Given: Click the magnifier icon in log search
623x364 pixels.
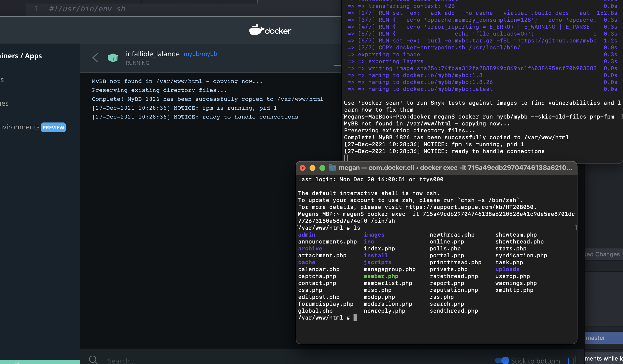Looking at the screenshot, I should pos(93,360).
